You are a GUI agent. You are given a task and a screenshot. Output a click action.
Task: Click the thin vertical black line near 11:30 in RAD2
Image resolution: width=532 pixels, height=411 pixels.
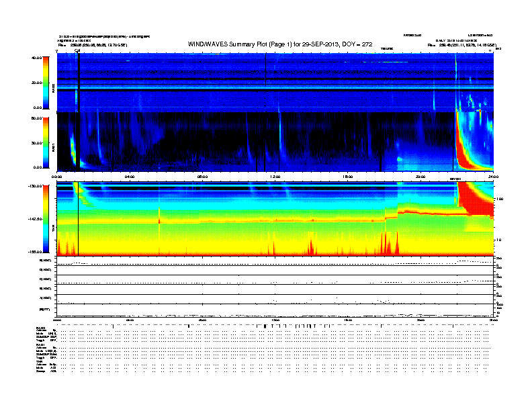[265, 69]
